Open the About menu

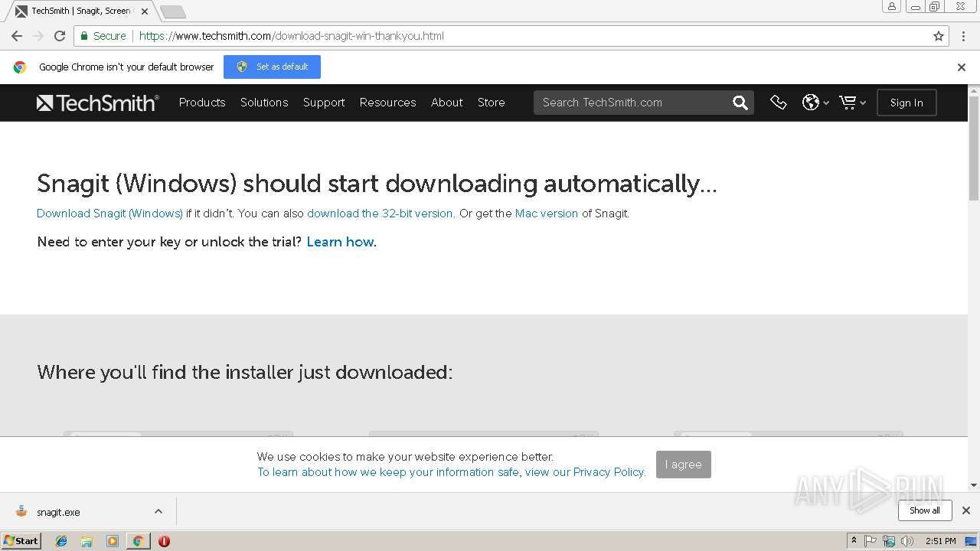tap(447, 103)
